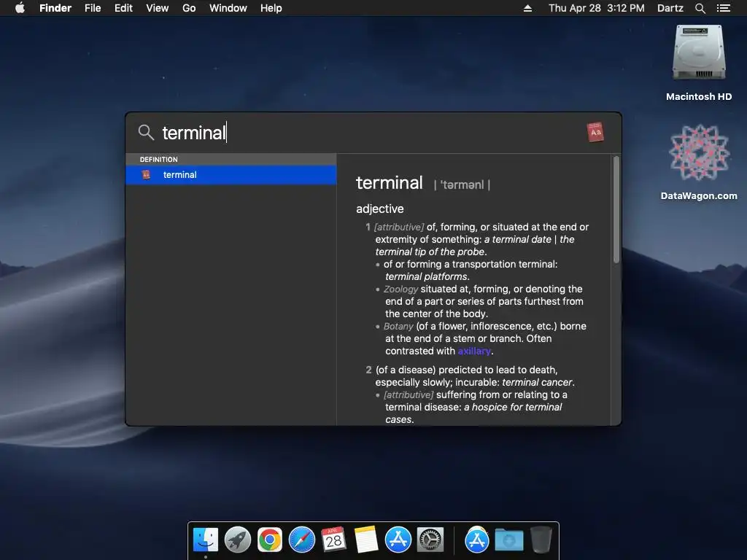Click the scrollbar of the definition preview pane
747x560 pixels.
click(616, 209)
